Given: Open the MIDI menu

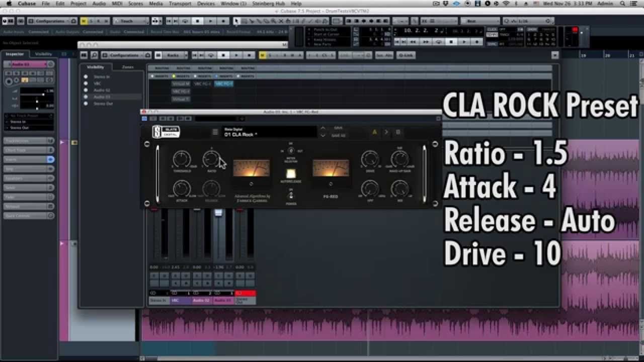Looking at the screenshot, I should (117, 4).
